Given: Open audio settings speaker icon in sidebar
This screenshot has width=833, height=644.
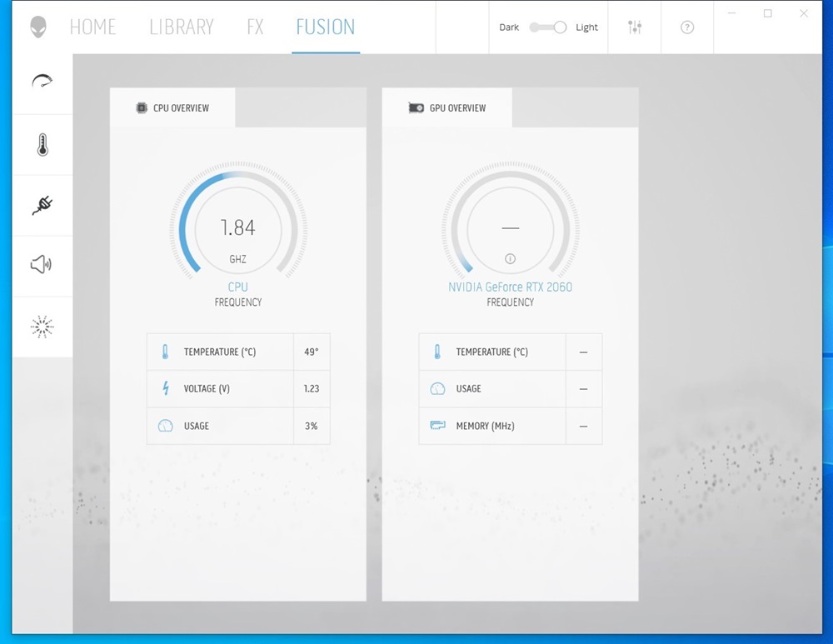Looking at the screenshot, I should tap(42, 265).
